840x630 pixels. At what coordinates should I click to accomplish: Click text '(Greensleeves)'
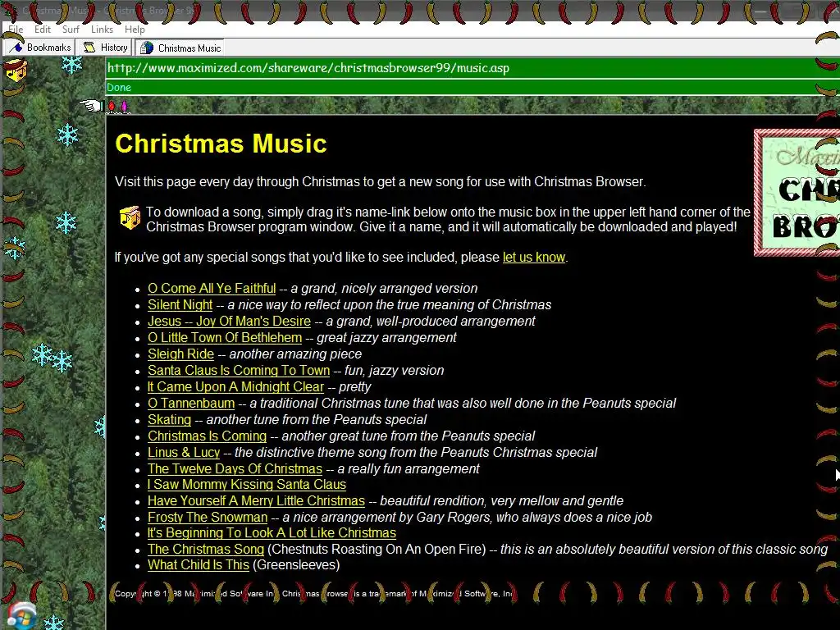coord(296,564)
